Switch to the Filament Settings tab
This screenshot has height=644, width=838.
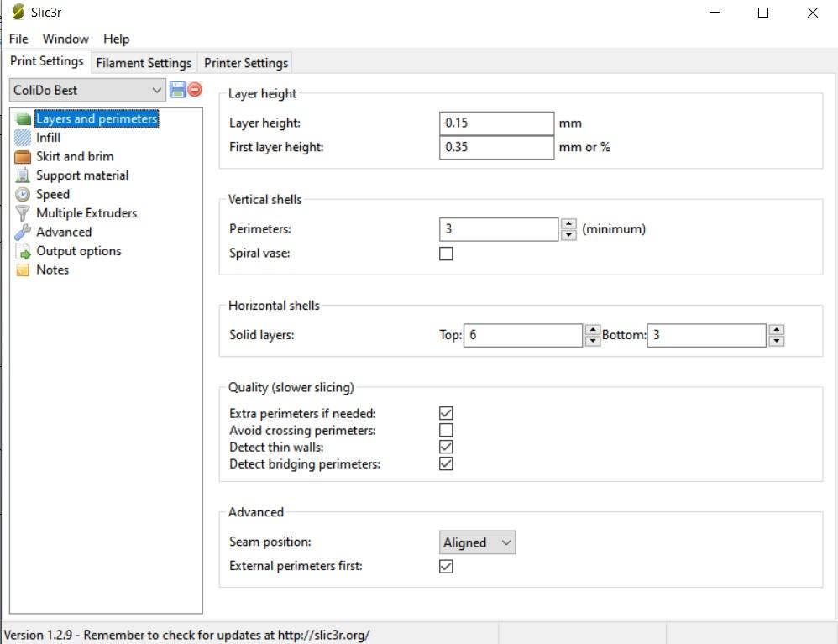click(x=144, y=63)
